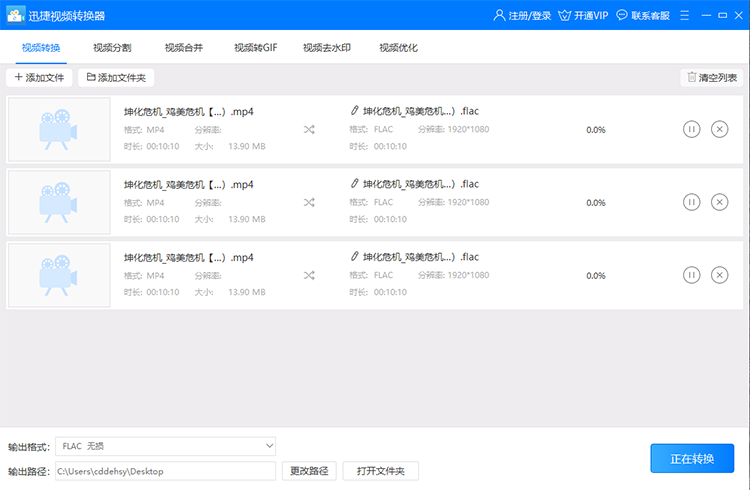Minimize the converter window

pos(706,15)
